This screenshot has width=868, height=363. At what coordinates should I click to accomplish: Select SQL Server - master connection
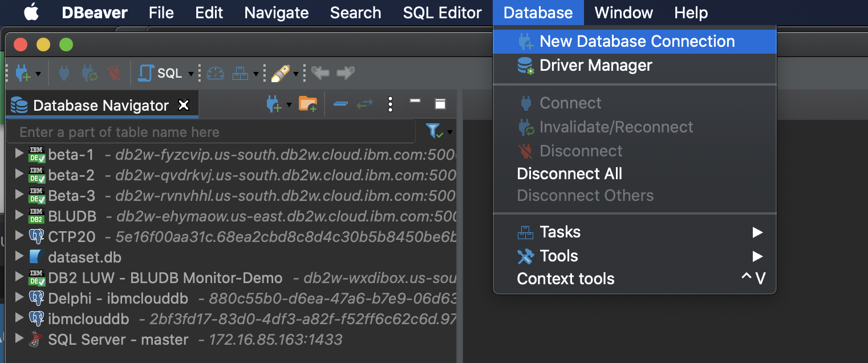(x=231, y=339)
